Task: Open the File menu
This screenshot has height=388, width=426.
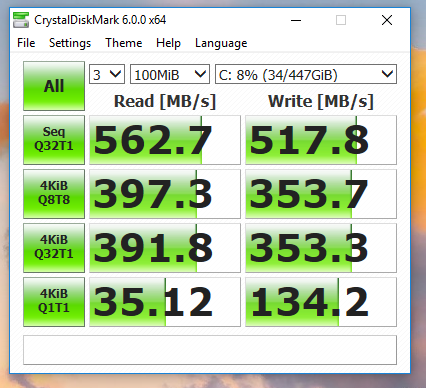Action: (26, 43)
